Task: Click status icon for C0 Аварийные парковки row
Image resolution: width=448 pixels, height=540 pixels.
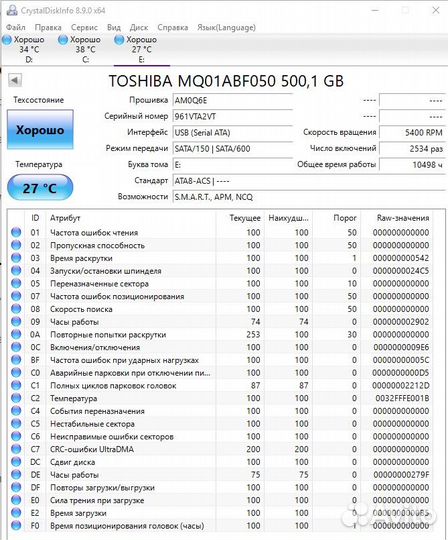Action: pos(16,373)
